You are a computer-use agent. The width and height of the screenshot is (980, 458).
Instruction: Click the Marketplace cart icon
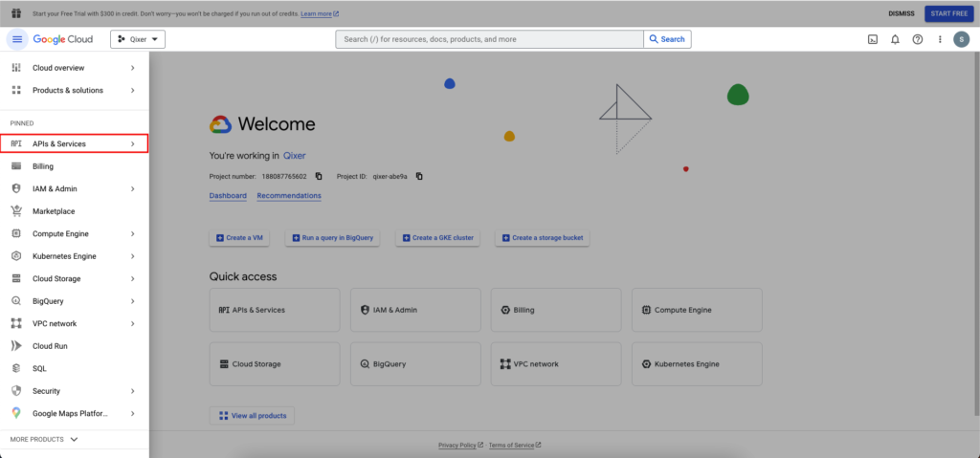pyautogui.click(x=17, y=211)
